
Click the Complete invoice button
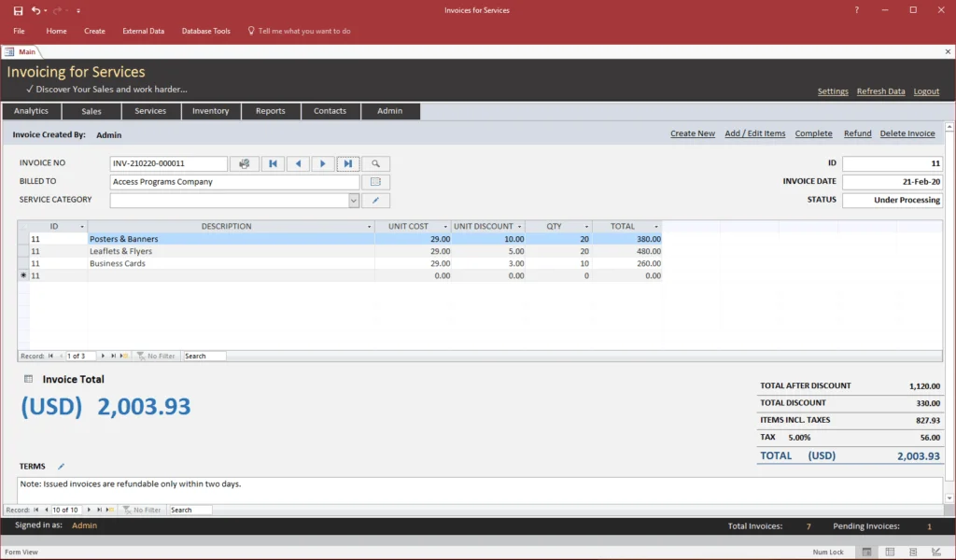pyautogui.click(x=813, y=133)
